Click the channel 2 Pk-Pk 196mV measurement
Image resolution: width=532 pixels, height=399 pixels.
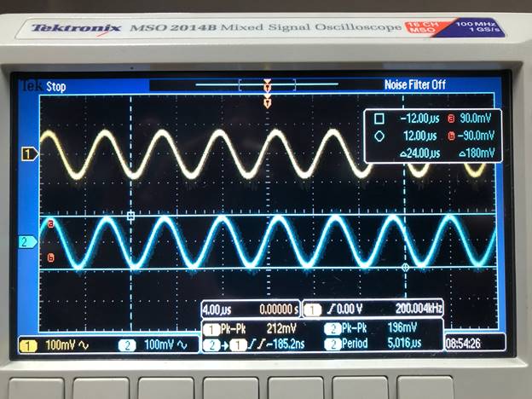(x=371, y=327)
